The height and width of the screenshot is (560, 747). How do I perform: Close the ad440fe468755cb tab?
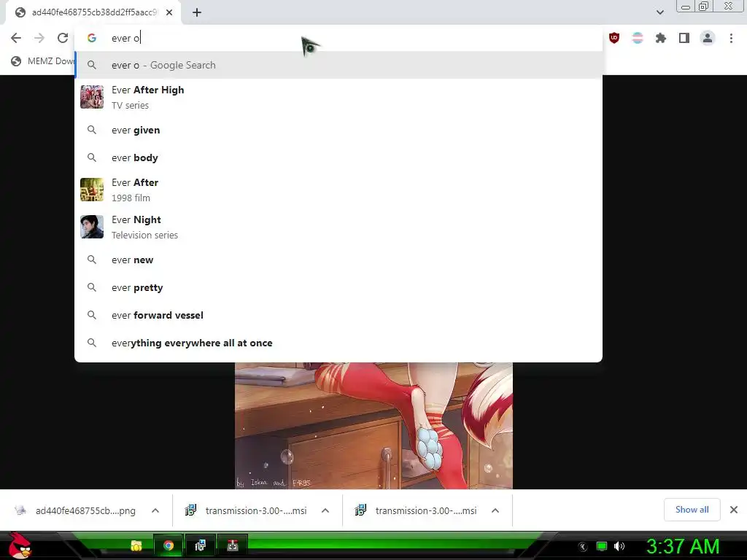coord(169,13)
